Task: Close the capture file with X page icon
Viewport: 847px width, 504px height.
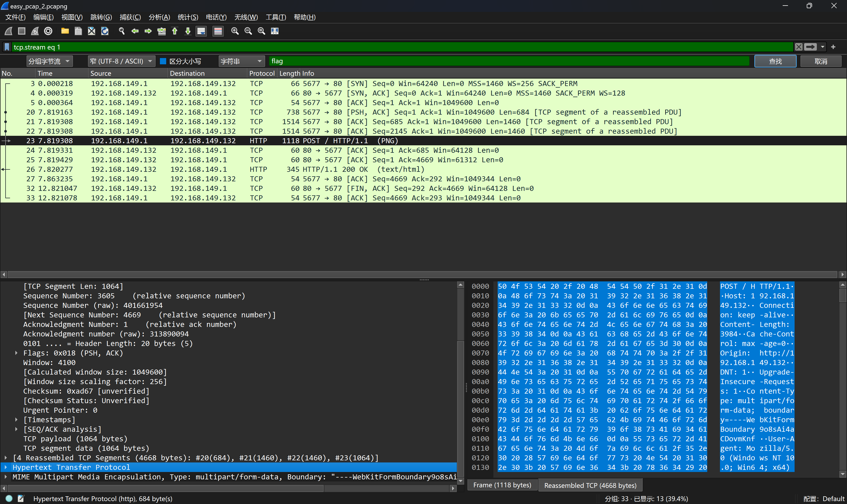Action: tap(91, 31)
